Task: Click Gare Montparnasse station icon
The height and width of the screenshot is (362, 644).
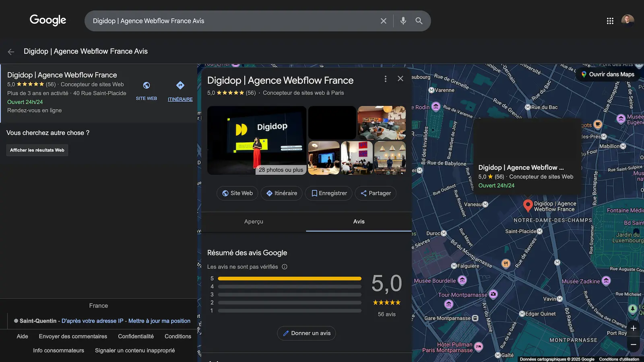Action: pyautogui.click(x=475, y=318)
